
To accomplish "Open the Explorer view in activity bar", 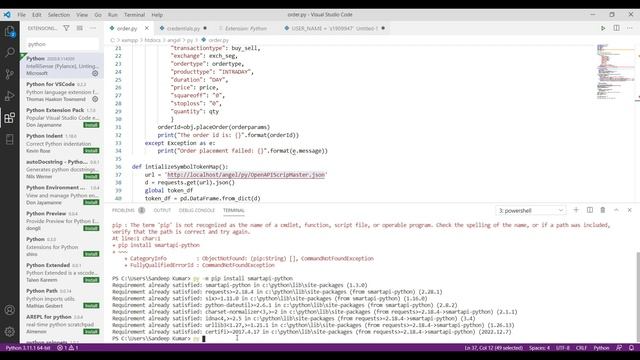I will [x=9, y=31].
